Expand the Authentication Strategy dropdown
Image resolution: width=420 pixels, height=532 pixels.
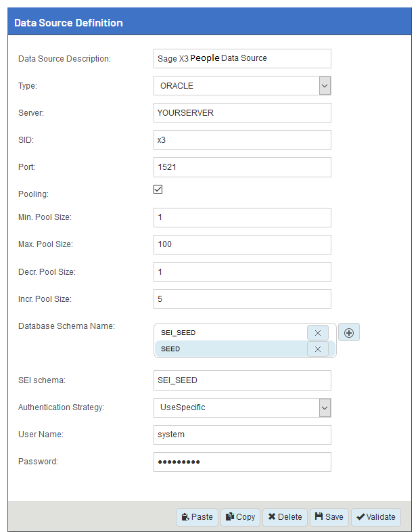242,407
